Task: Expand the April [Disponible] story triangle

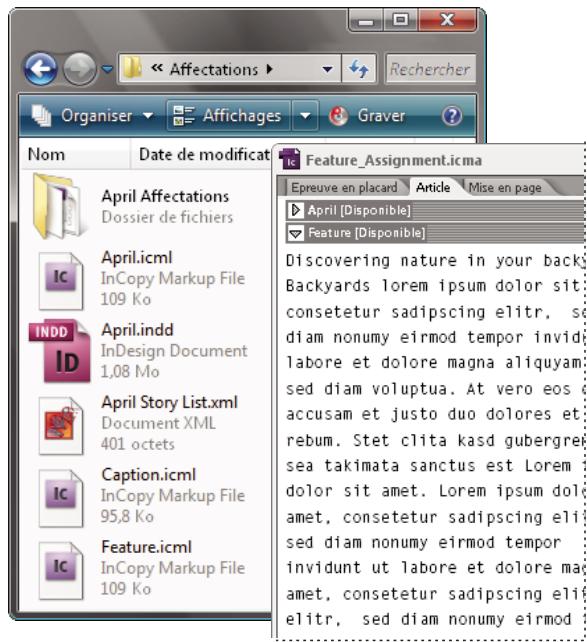Action: point(295,210)
